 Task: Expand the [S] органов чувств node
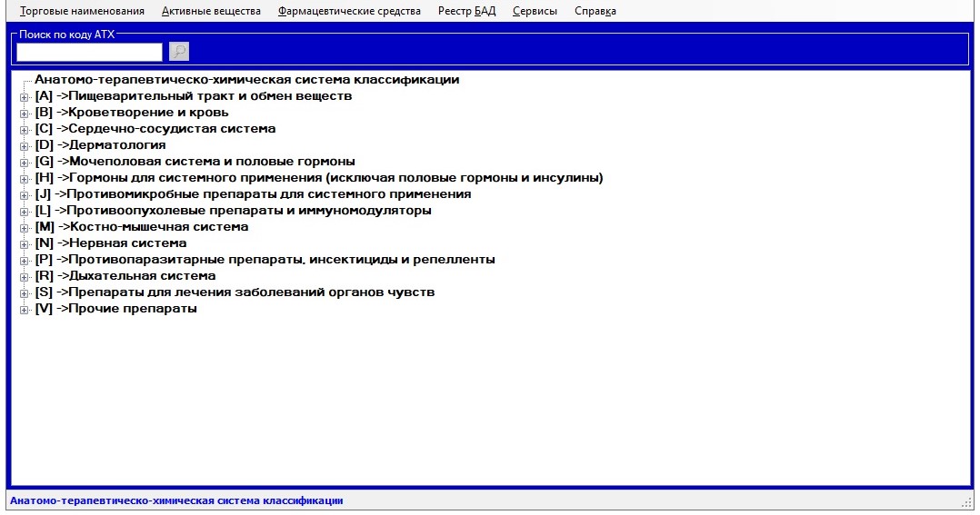coord(24,292)
